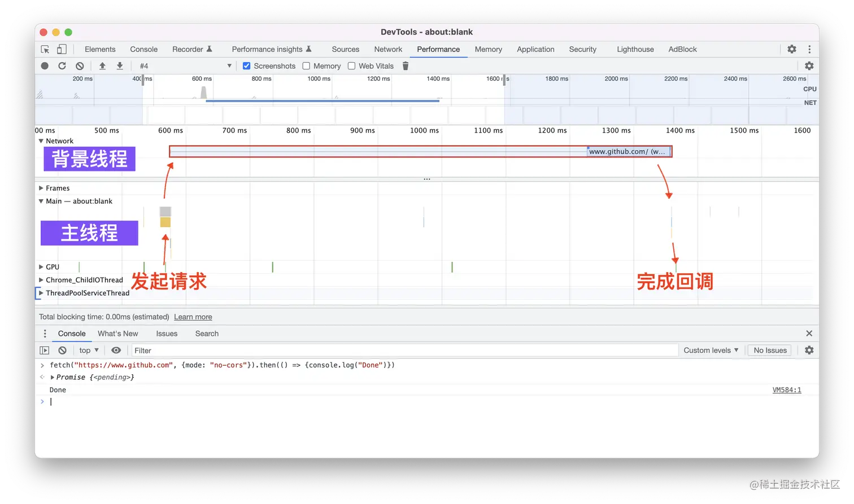Screen dimensions: 854x504
Task: Click the load profile upload icon
Action: pyautogui.click(x=102, y=66)
